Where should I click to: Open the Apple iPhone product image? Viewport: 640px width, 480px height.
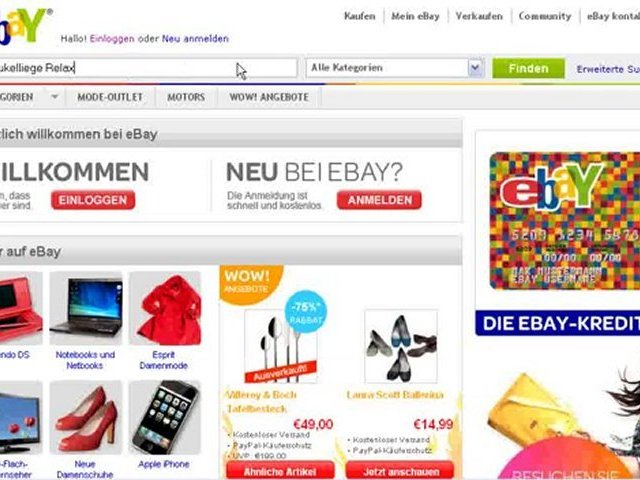coord(165,417)
